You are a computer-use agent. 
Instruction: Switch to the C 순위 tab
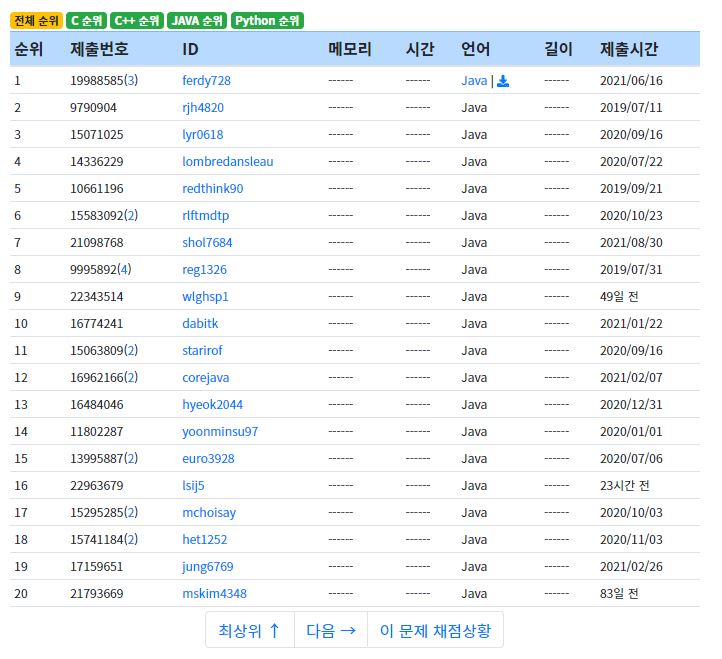pos(86,21)
